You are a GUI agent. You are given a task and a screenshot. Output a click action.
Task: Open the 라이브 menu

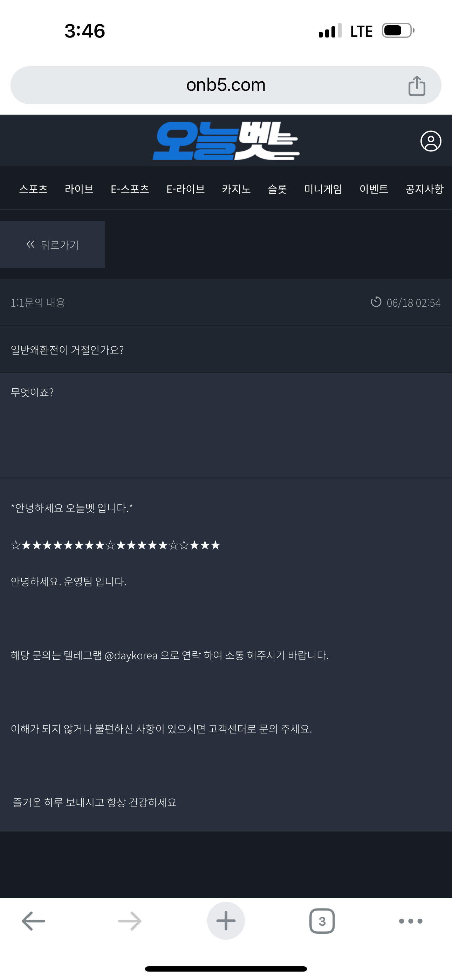coord(79,189)
